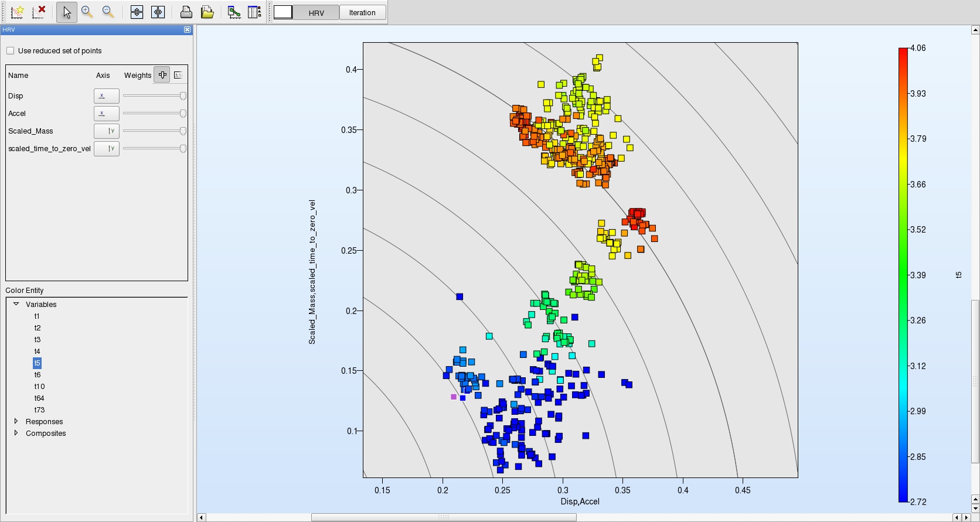Switch to the Iteration view
980x522 pixels.
pos(362,12)
